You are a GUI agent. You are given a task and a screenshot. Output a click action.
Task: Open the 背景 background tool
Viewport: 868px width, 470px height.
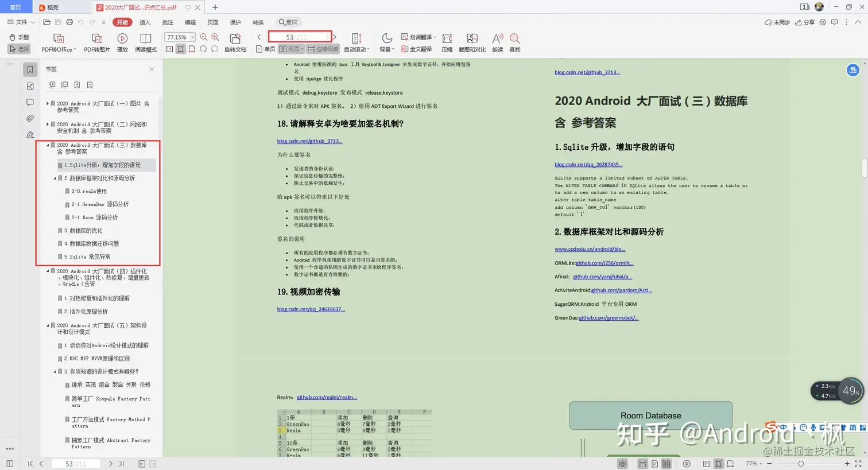pos(387,42)
